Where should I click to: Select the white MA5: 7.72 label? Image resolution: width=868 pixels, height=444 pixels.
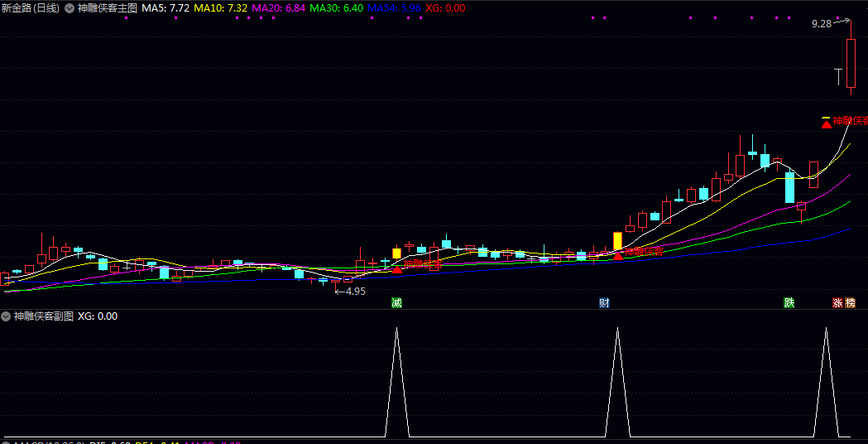point(165,8)
